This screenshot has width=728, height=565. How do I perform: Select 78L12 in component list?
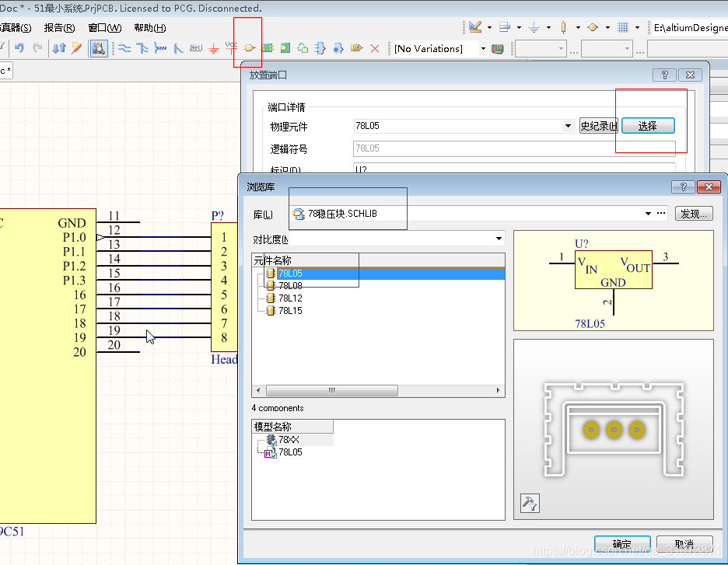[x=290, y=298]
